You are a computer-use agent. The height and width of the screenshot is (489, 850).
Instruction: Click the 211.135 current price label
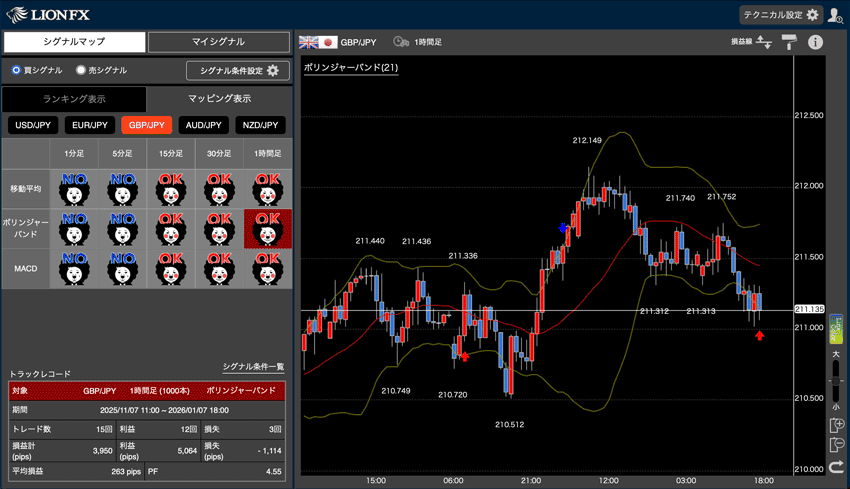pyautogui.click(x=809, y=309)
